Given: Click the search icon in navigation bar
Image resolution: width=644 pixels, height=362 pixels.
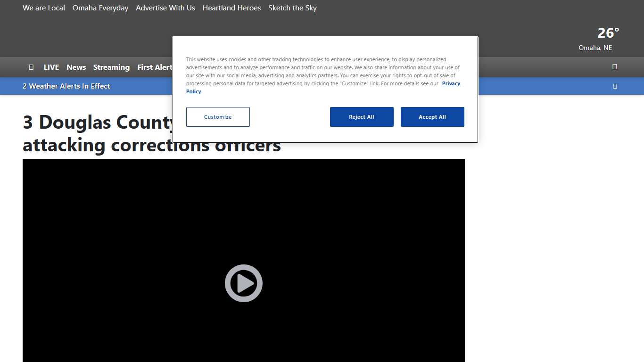Looking at the screenshot, I should click(x=614, y=66).
